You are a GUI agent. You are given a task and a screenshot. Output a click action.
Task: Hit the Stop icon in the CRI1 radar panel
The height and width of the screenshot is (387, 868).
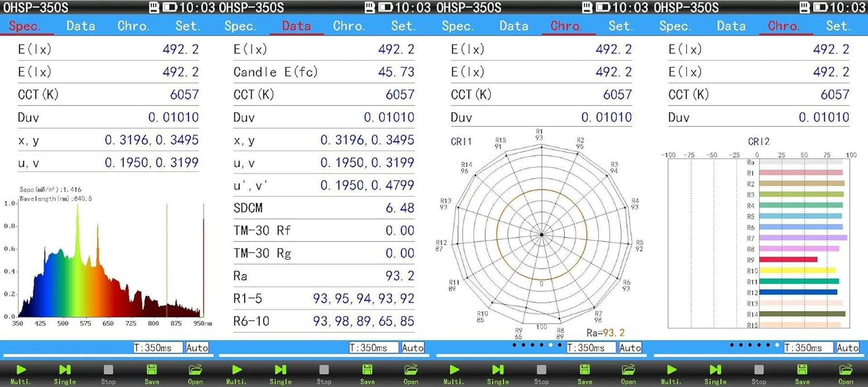(541, 371)
